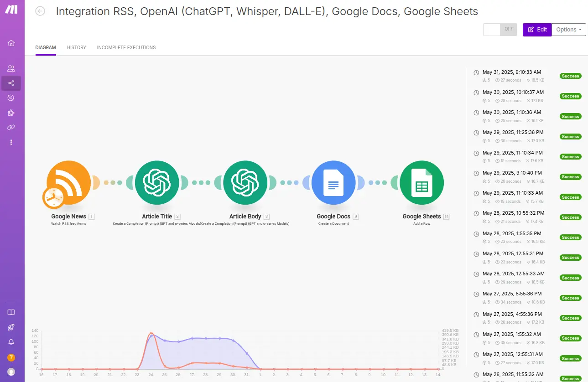The height and width of the screenshot is (382, 588).
Task: Go to Home in the sidebar
Action: pyautogui.click(x=11, y=43)
